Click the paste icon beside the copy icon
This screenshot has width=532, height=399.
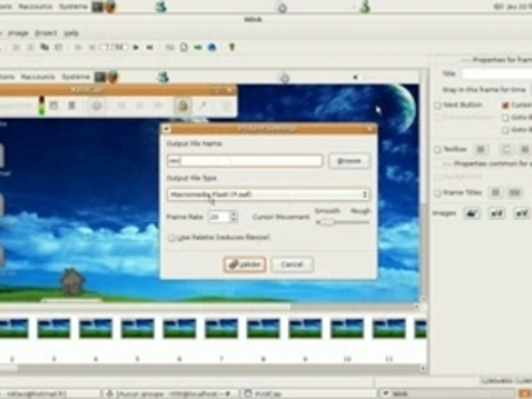pyautogui.click(x=58, y=47)
